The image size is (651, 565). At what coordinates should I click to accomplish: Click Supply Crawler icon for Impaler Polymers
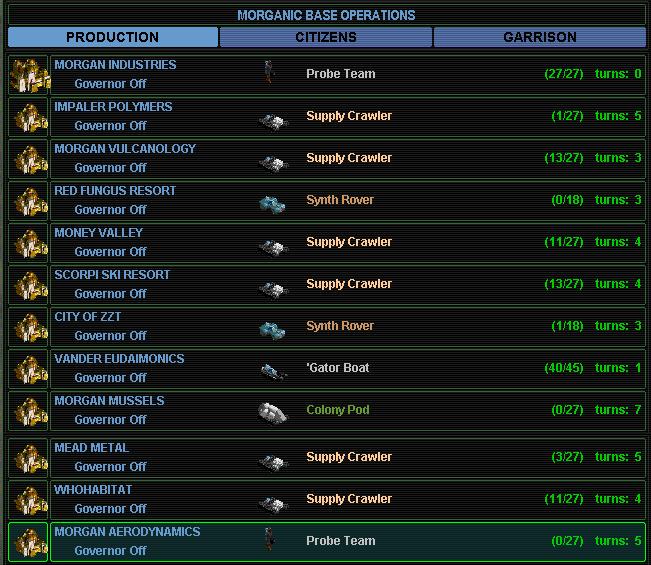[272, 117]
